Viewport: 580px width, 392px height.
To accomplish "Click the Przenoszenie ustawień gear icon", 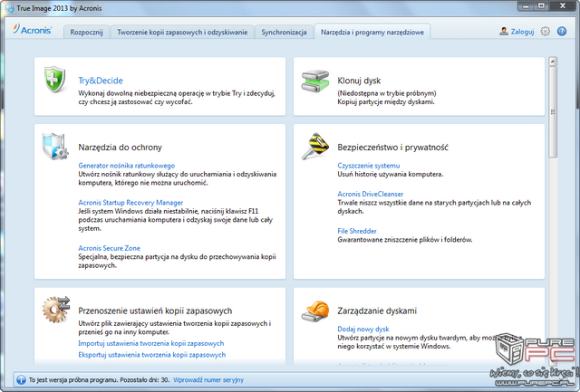I will [x=56, y=310].
